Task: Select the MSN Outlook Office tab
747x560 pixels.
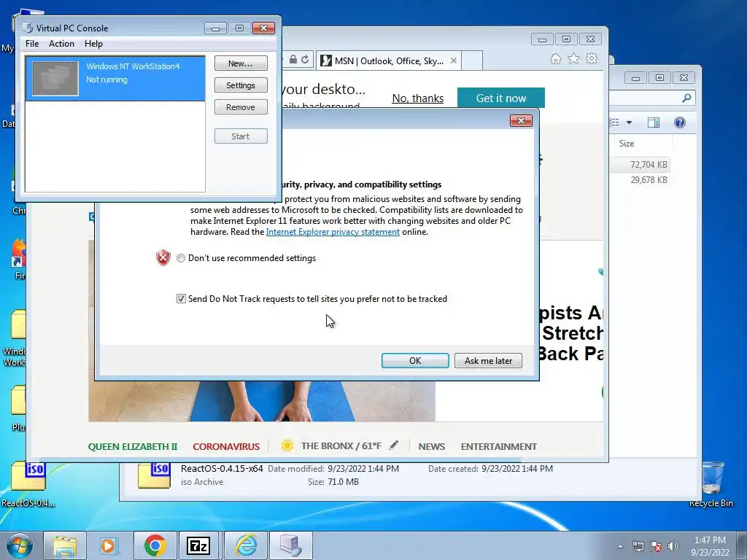Action: [388, 61]
